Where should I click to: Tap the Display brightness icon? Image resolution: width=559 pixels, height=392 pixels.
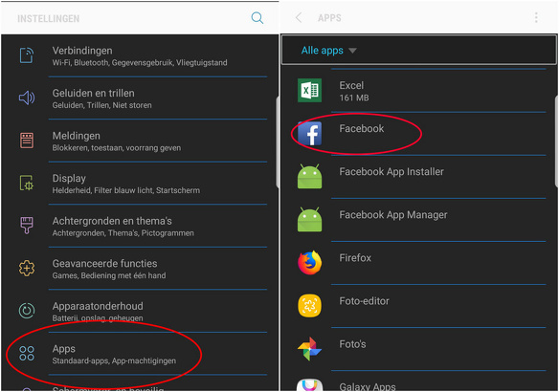pos(27,183)
